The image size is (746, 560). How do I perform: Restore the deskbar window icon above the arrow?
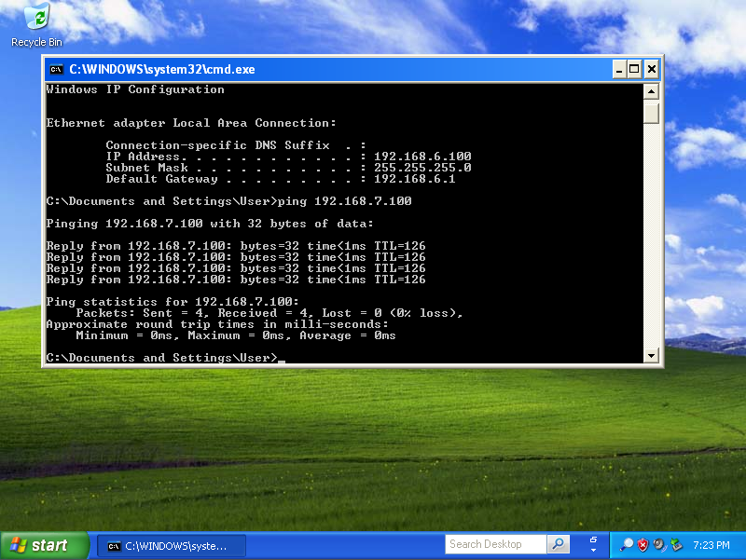click(593, 540)
